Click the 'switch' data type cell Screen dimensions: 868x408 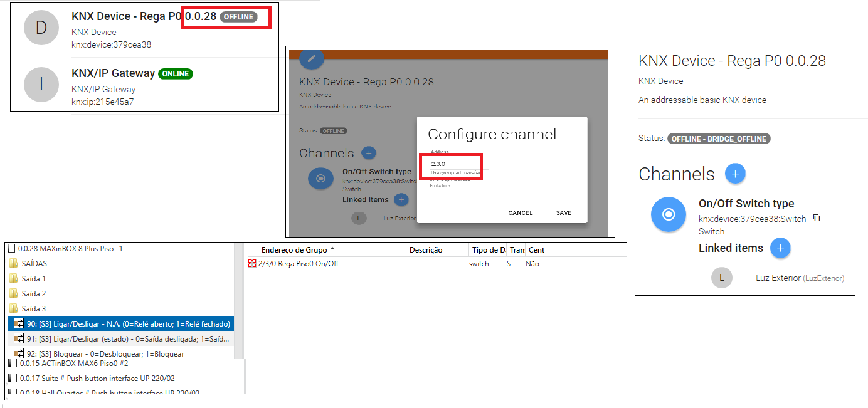click(x=479, y=264)
